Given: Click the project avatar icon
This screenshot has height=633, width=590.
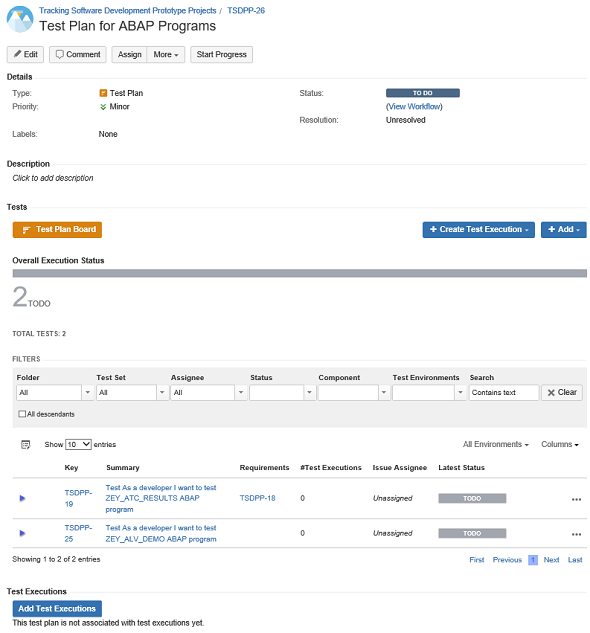Looking at the screenshot, I should pyautogui.click(x=20, y=19).
